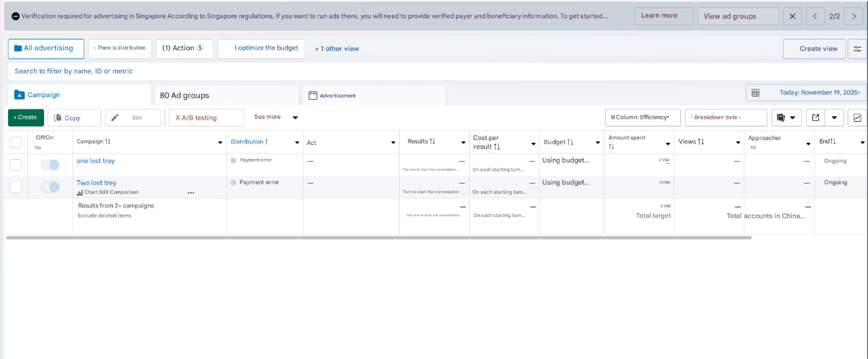Click the Off/On column header
The height and width of the screenshot is (359, 868).
tap(44, 137)
